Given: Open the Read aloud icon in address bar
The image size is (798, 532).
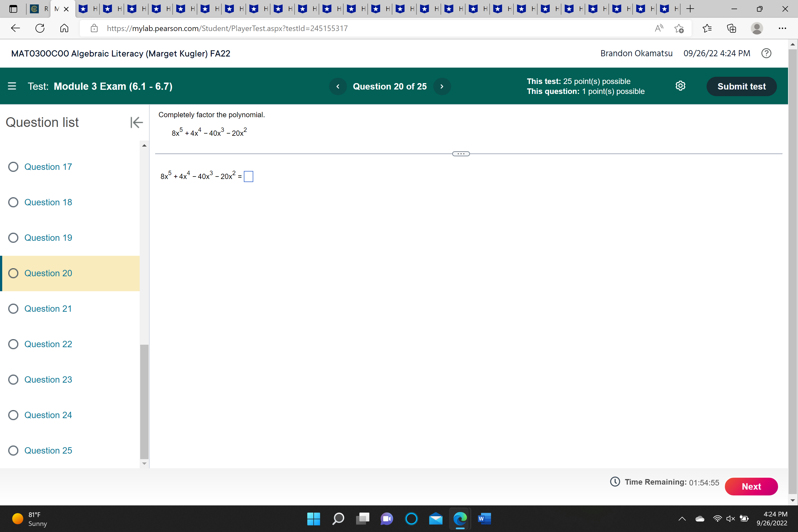Looking at the screenshot, I should click(x=659, y=28).
